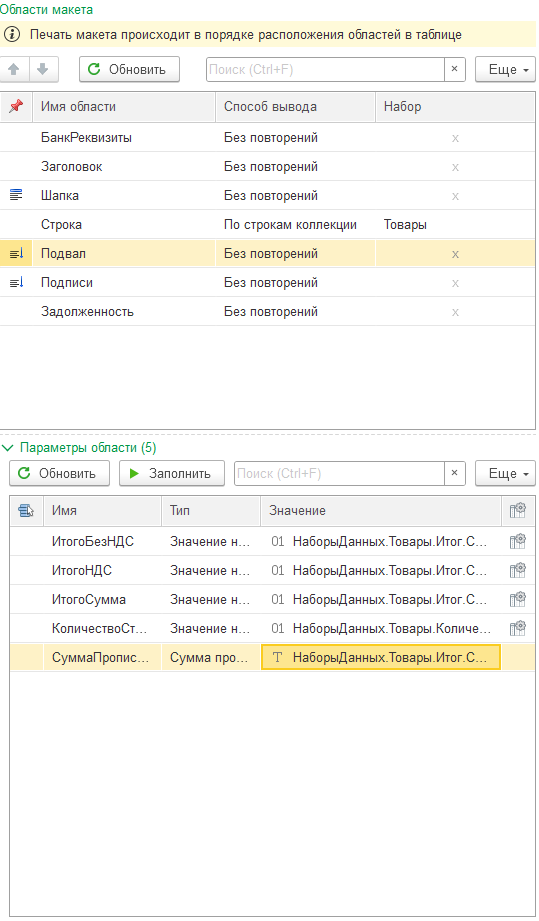The image size is (539, 921).
Task: Click parameters table icon column header
Action: (26, 510)
